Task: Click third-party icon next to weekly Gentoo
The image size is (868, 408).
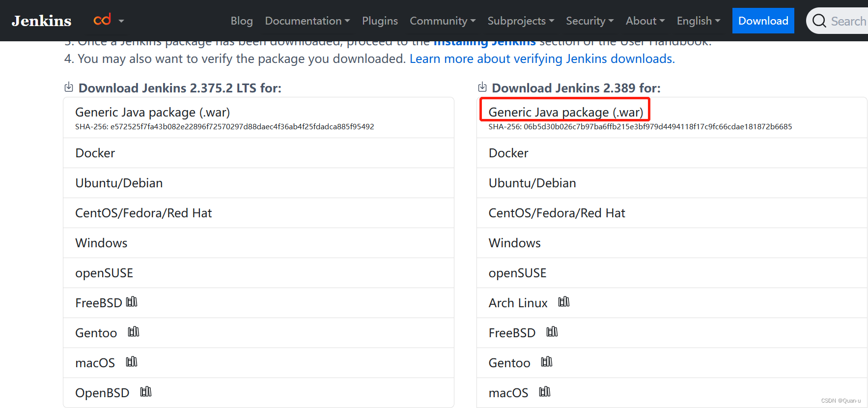Action: [x=547, y=362]
